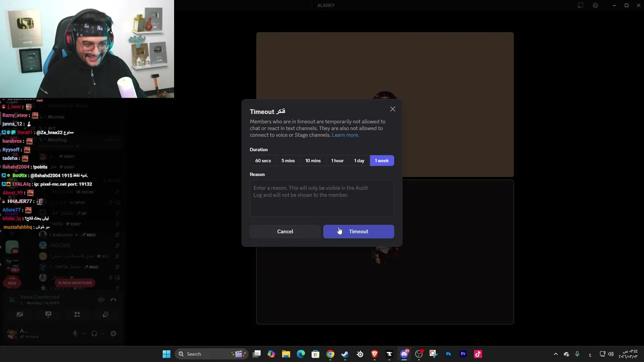Click the 76 NEW MENTIONS pill in Discord
The image size is (644, 362).
click(74, 283)
